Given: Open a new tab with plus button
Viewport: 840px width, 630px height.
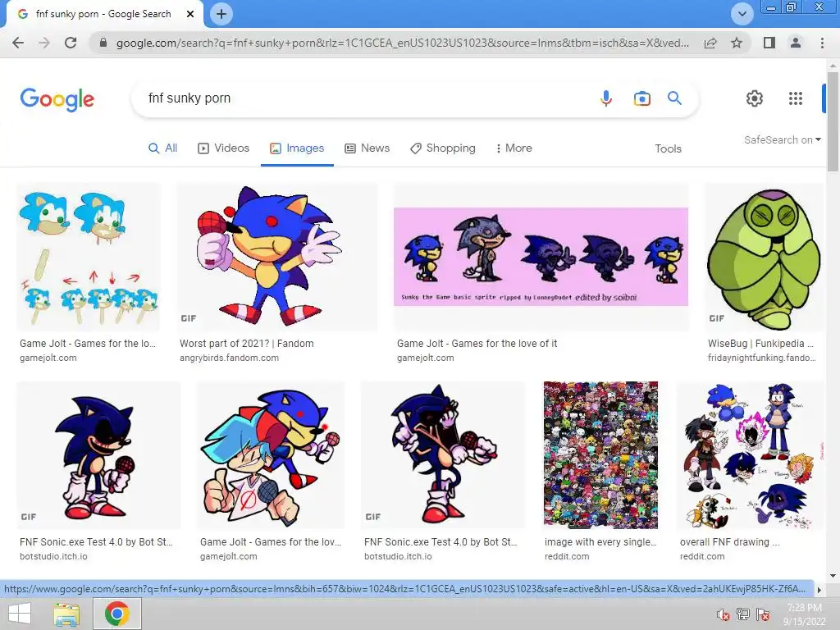Looking at the screenshot, I should coord(221,14).
